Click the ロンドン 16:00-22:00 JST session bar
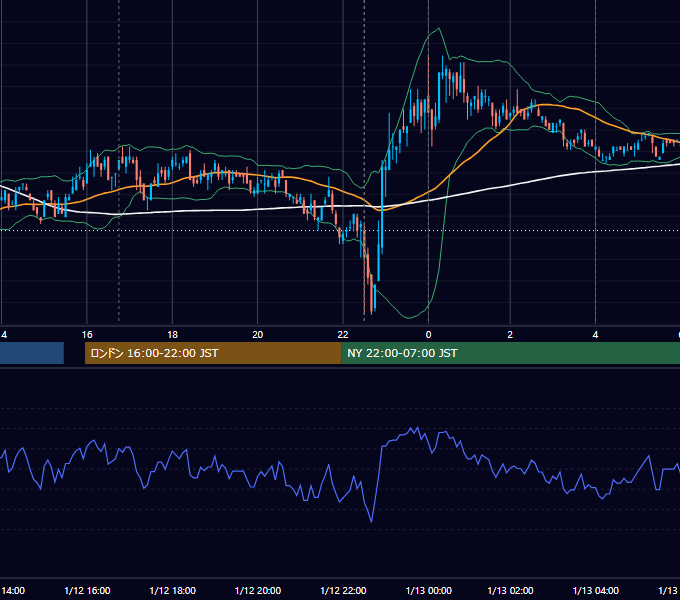 [213, 353]
